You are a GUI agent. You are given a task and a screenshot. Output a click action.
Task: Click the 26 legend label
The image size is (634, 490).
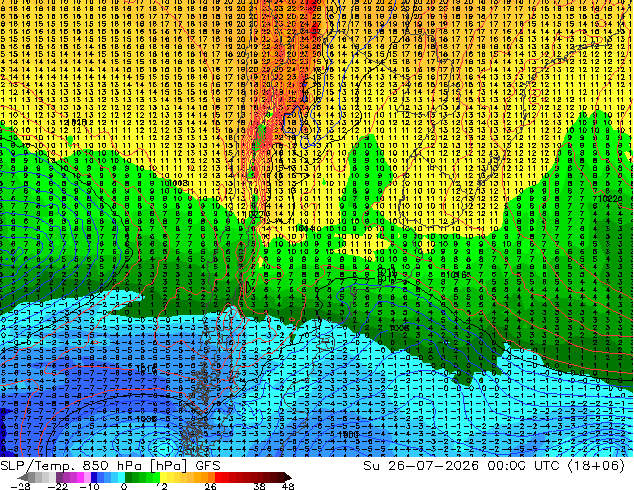point(210,486)
